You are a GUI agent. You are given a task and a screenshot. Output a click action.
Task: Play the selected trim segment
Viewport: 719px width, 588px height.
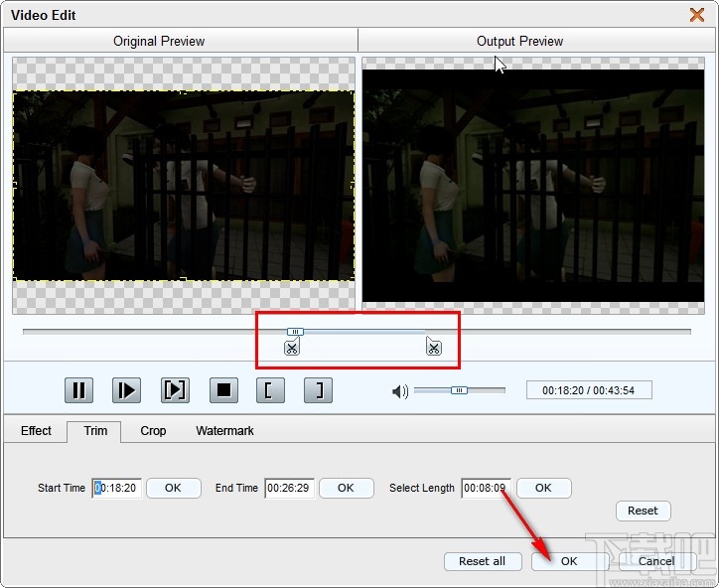[x=175, y=390]
